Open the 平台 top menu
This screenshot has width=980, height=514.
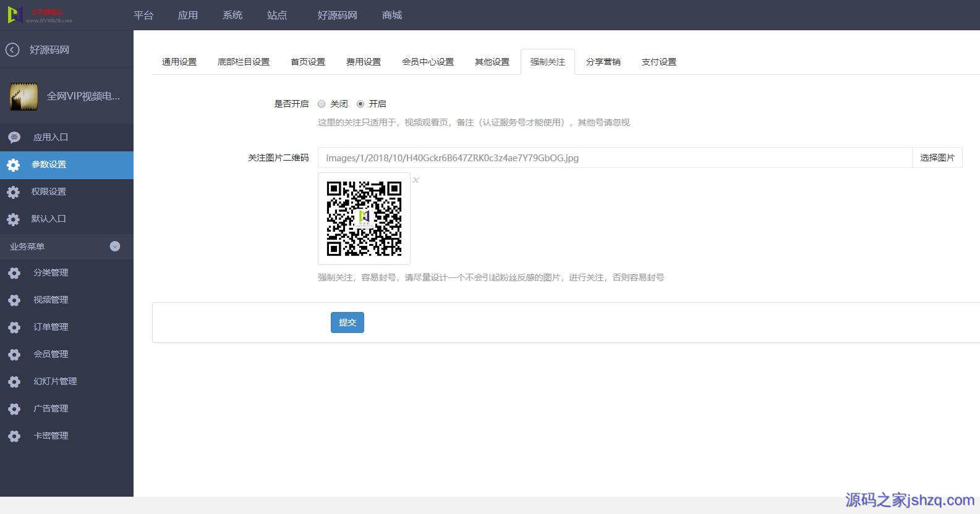pos(143,15)
